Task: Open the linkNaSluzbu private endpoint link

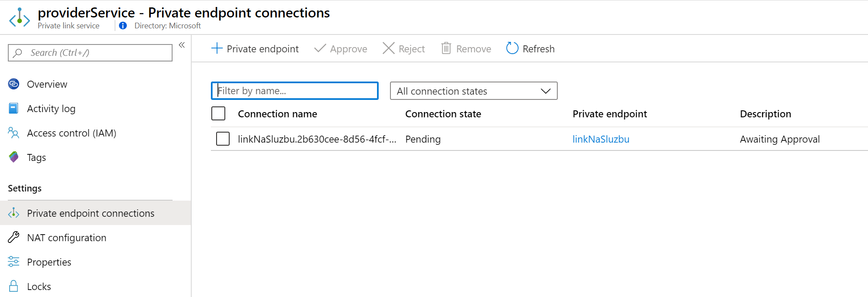Action: pyautogui.click(x=601, y=139)
